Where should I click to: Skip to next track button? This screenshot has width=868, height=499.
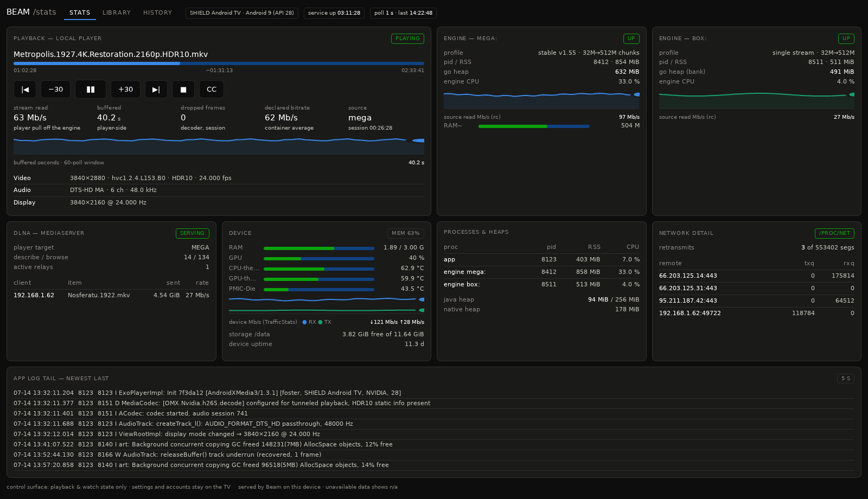point(156,89)
